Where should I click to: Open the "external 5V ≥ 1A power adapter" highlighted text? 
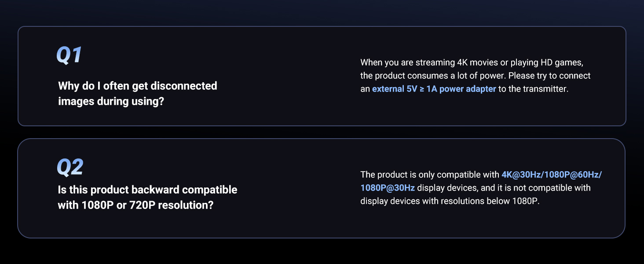pos(434,89)
